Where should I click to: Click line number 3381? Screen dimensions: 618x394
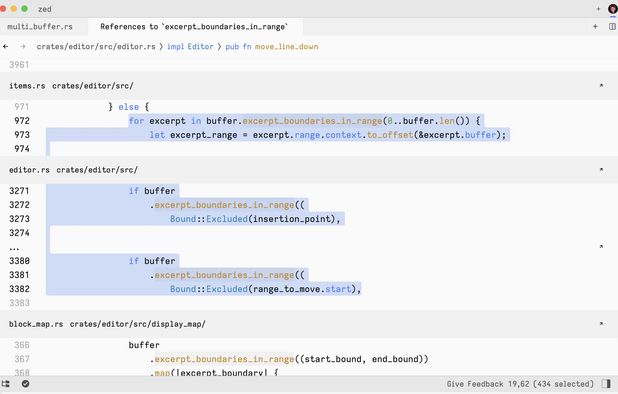19,275
